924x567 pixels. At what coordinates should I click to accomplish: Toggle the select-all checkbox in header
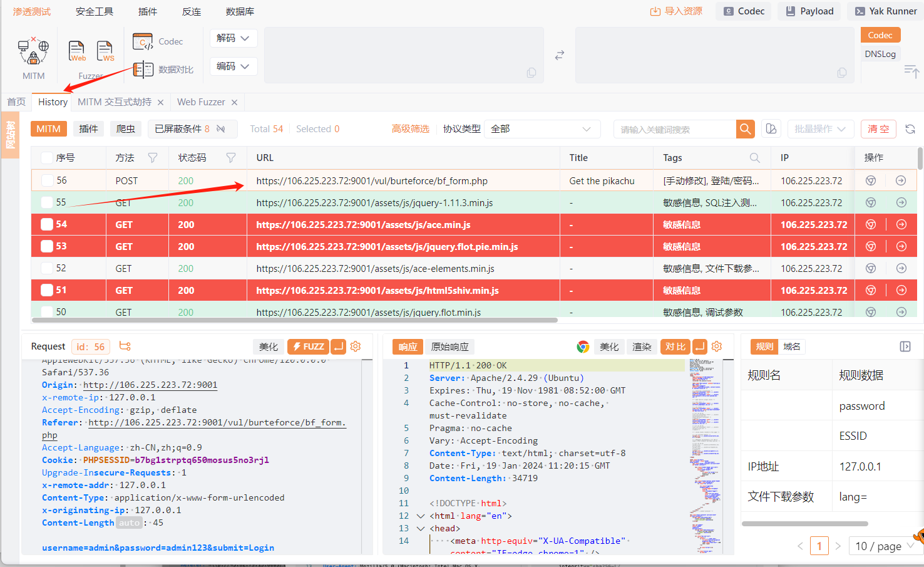tap(47, 158)
